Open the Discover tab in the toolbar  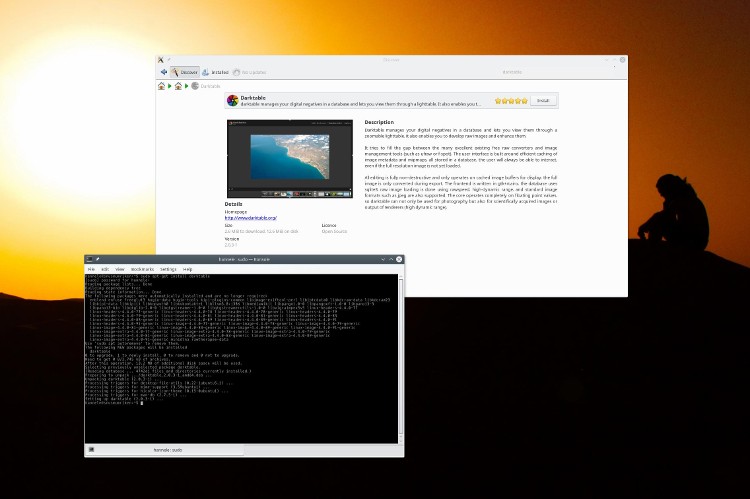(x=185, y=72)
